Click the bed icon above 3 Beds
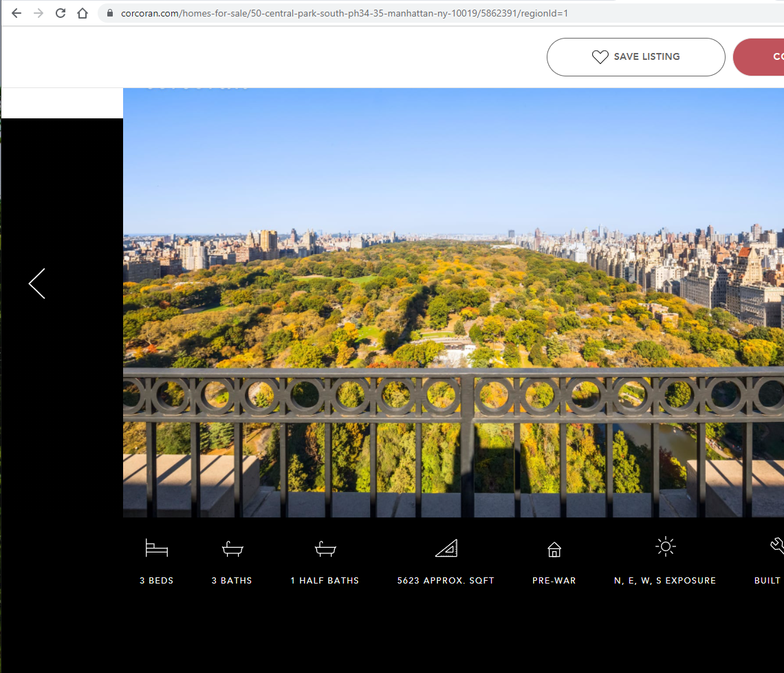This screenshot has height=673, width=784. pos(157,548)
